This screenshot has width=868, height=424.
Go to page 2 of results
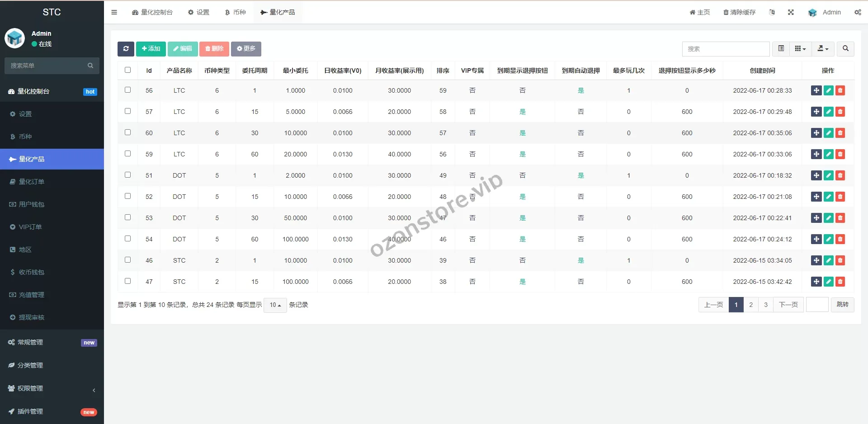[751, 305]
